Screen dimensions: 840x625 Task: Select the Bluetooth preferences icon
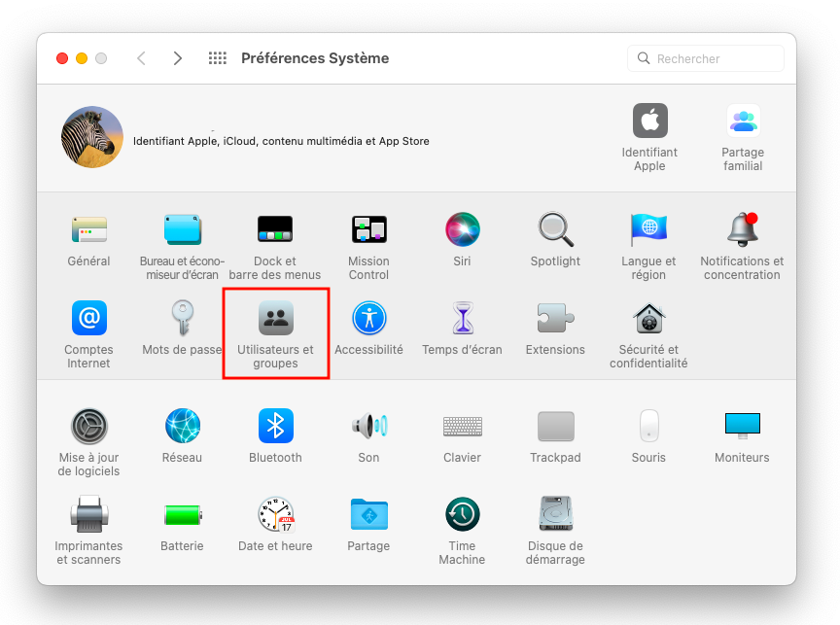pyautogui.click(x=275, y=427)
